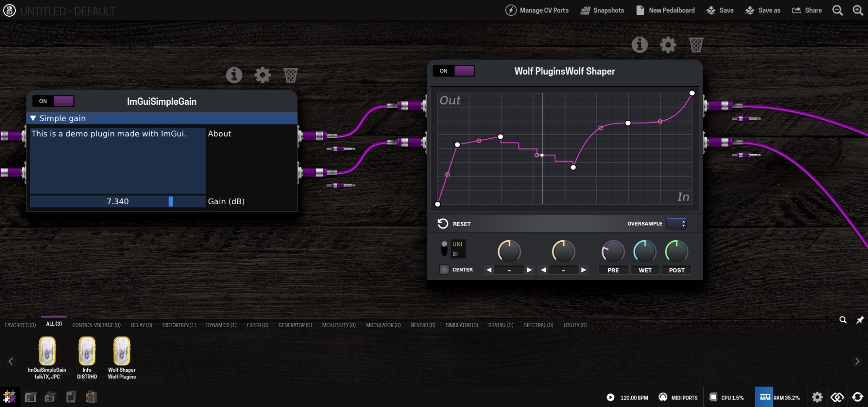Click the About label in ImGuiSimpleGain
868x407 pixels.
(220, 134)
